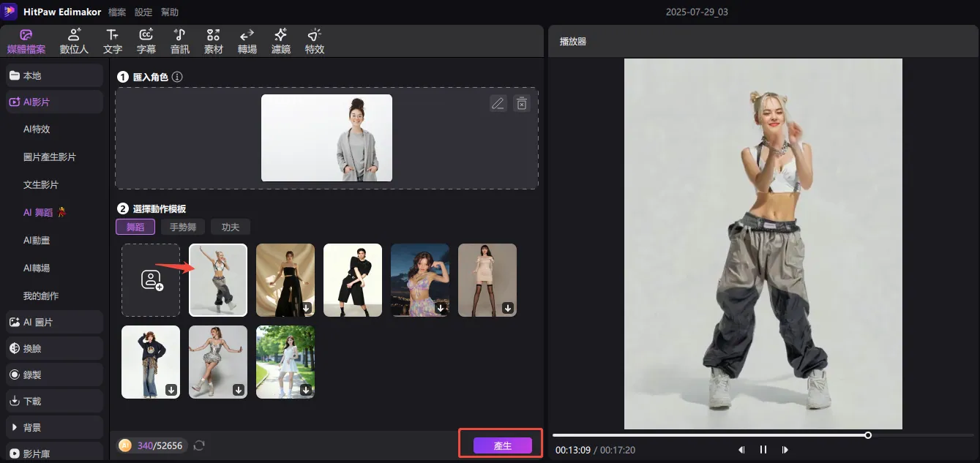Select the 字幕 subtitles tool icon
Image resolution: width=980 pixels, height=463 pixels.
point(146,41)
